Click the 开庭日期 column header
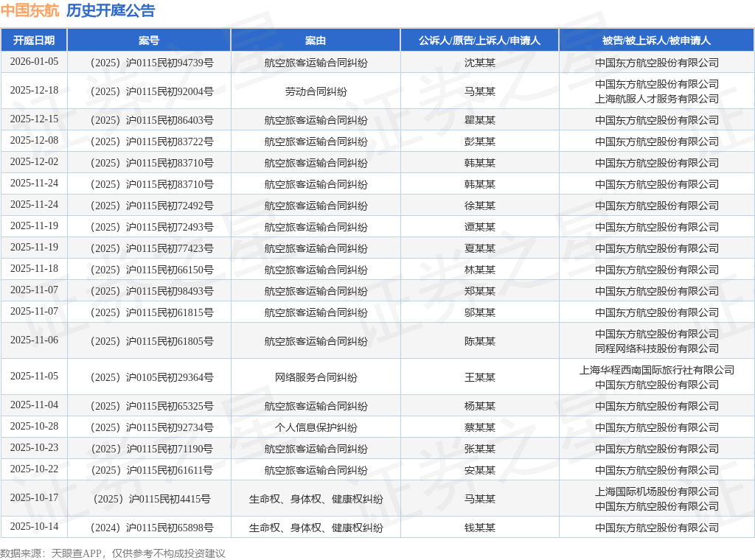 [x=34, y=41]
